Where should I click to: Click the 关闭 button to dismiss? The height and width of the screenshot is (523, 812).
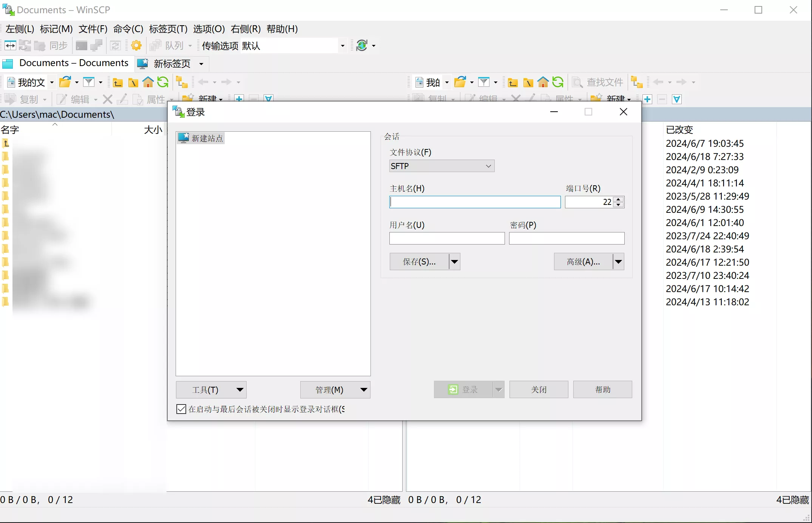[x=539, y=389]
